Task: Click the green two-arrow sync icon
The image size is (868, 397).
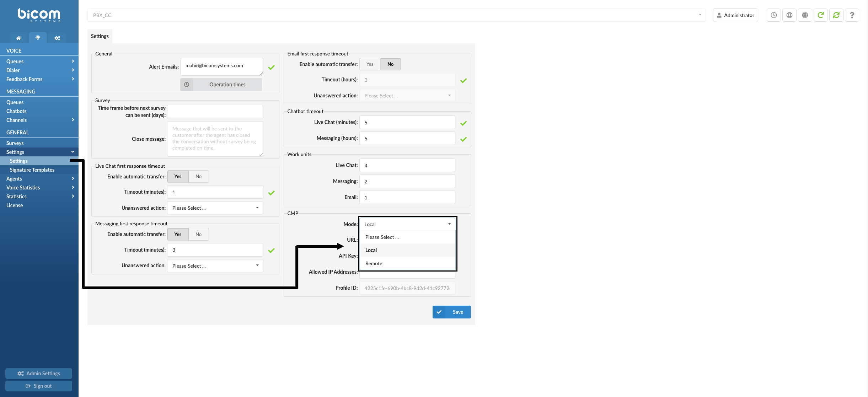Action: click(x=836, y=15)
